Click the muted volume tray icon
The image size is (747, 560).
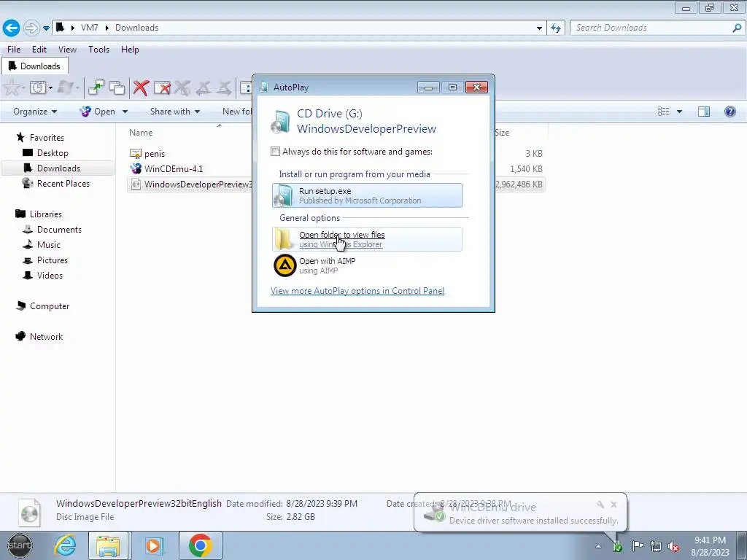[x=673, y=546]
